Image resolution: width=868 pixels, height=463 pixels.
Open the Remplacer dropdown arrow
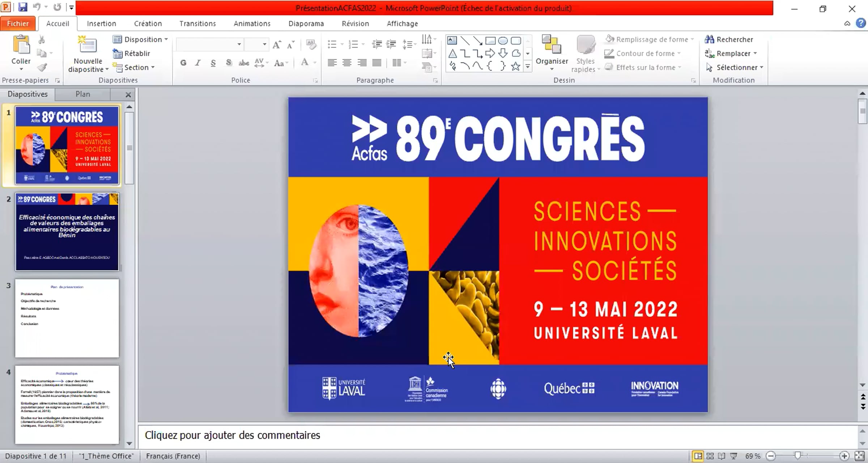point(756,54)
